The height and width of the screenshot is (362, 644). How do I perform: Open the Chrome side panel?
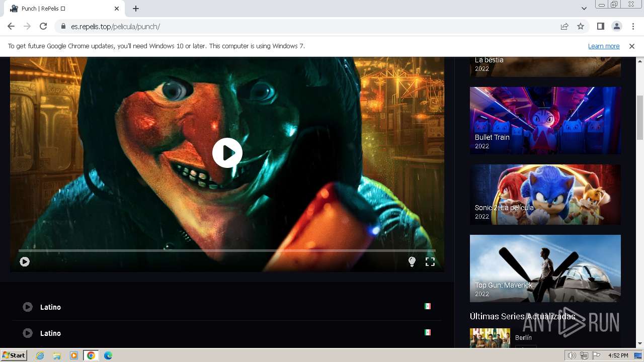pyautogui.click(x=600, y=26)
